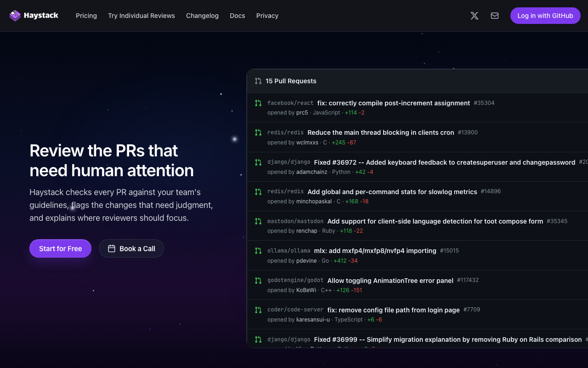588x368 pixels.
Task: View the Privacy page
Action: pos(267,16)
